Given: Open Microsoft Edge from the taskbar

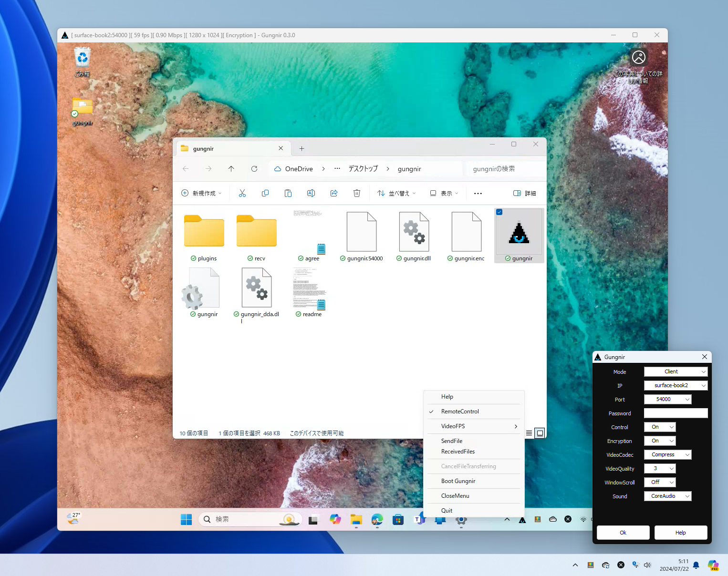Looking at the screenshot, I should pos(377,519).
